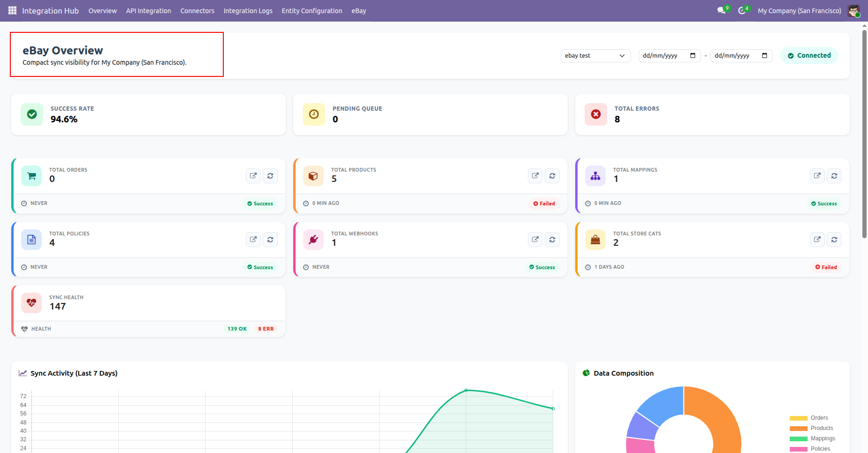Toggle the Orders legend swatch
868x453 pixels.
tap(799, 418)
